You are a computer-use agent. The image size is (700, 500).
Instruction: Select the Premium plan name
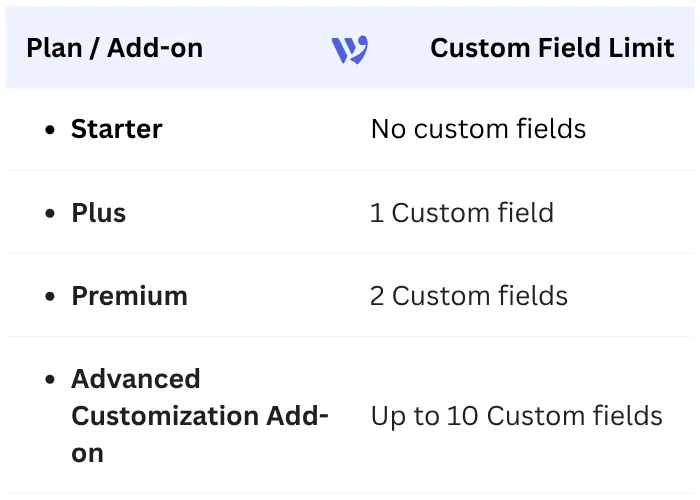(x=129, y=296)
